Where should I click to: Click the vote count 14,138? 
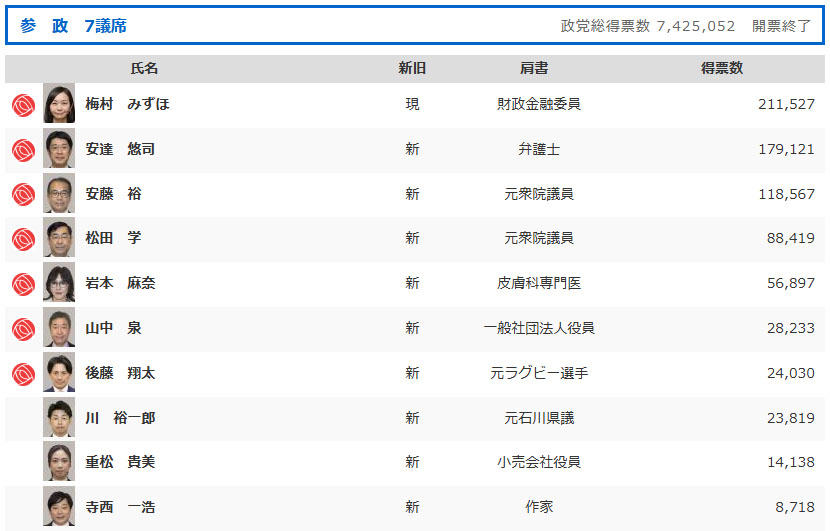pos(790,462)
